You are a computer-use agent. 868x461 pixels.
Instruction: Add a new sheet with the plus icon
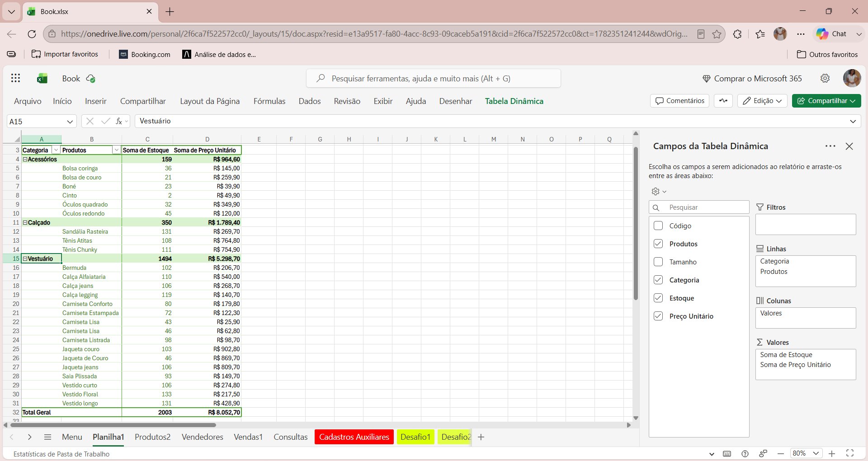tap(481, 437)
